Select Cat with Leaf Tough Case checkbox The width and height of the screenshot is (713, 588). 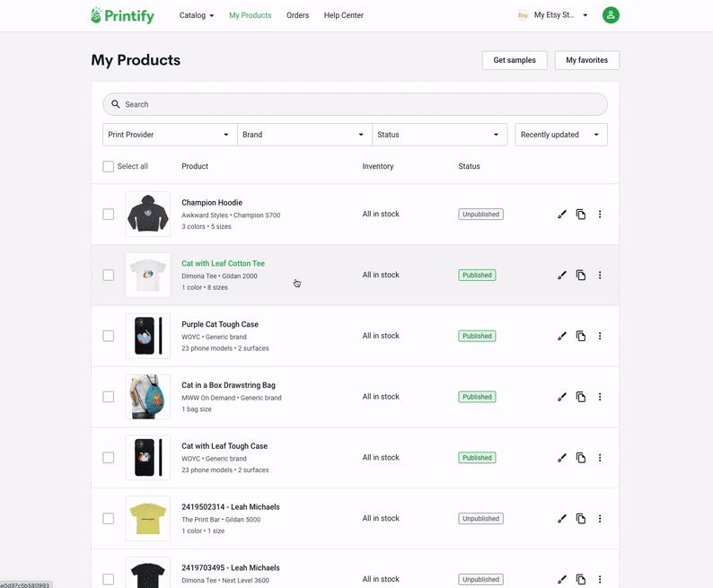click(x=109, y=458)
